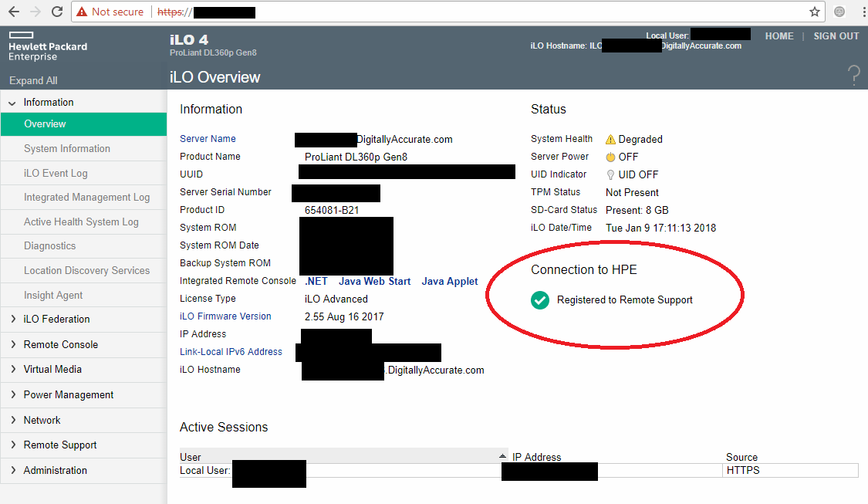The width and height of the screenshot is (868, 504).
Task: Expand the Remote Support section
Action: tap(13, 445)
